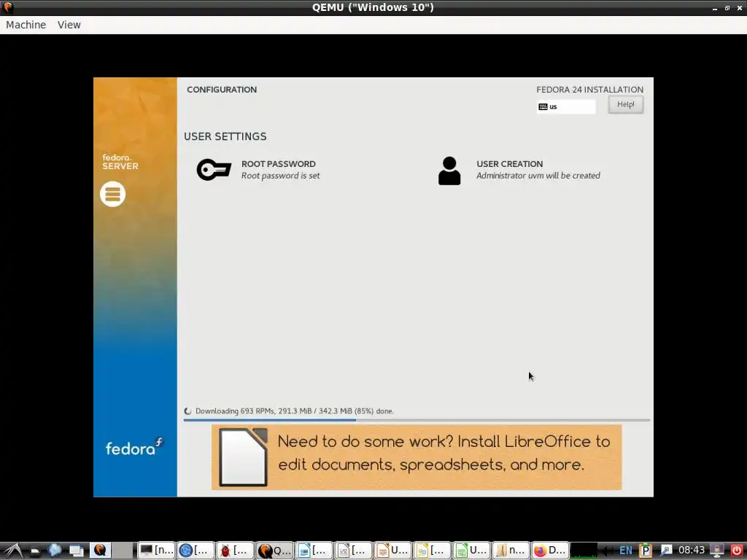Open the file manager taskbar launcher
Viewport: 747px width, 560px height.
coord(35,551)
